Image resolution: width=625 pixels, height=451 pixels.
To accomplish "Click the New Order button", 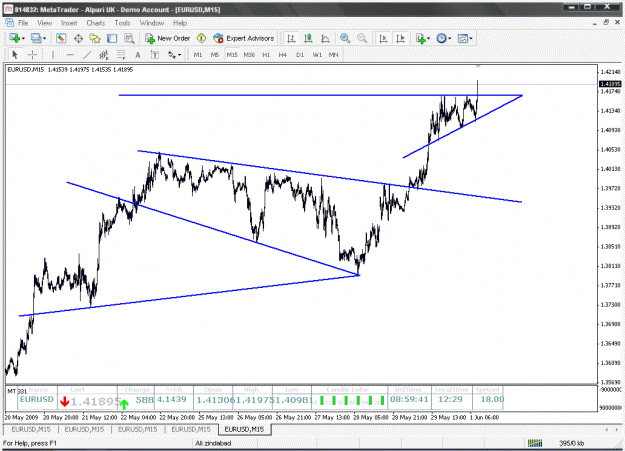I will pos(167,38).
